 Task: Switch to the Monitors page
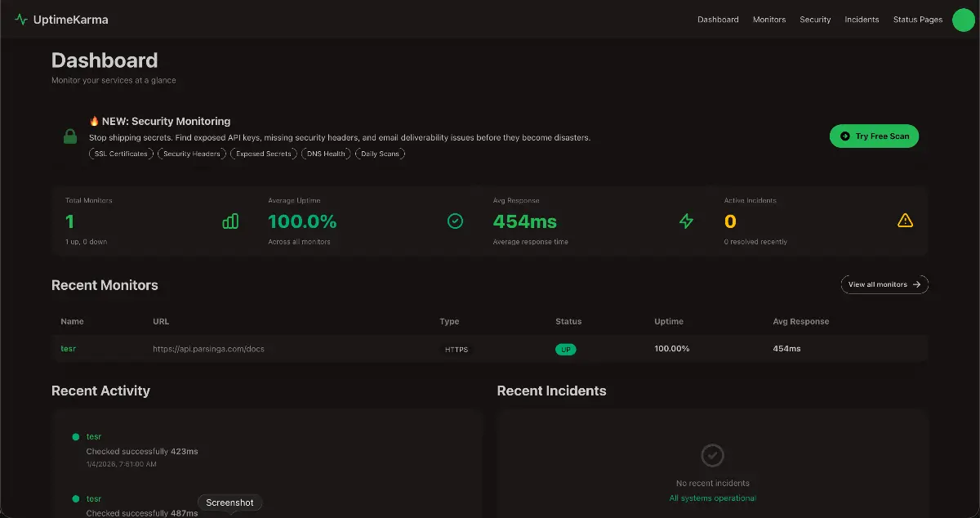coord(768,20)
